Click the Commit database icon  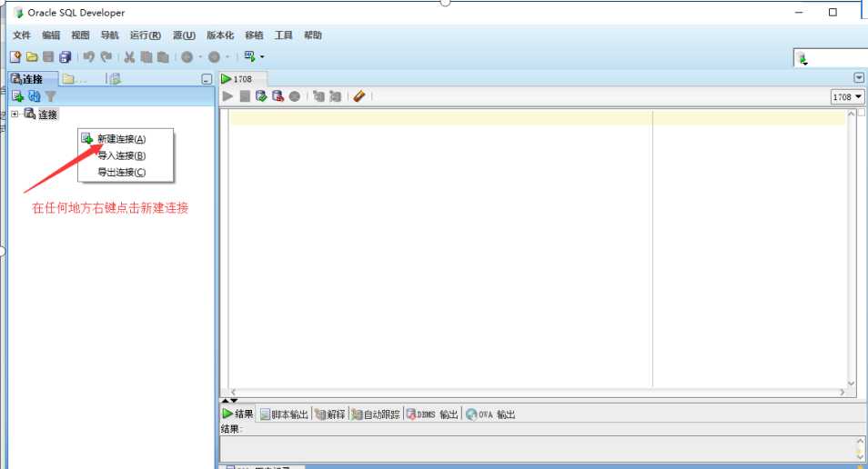coord(261,96)
